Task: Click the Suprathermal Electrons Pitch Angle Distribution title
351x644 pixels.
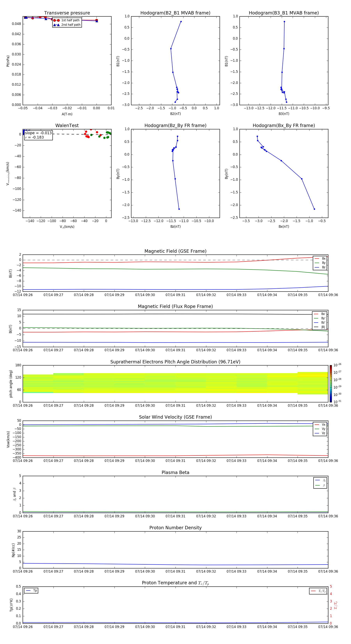Action: [175, 362]
